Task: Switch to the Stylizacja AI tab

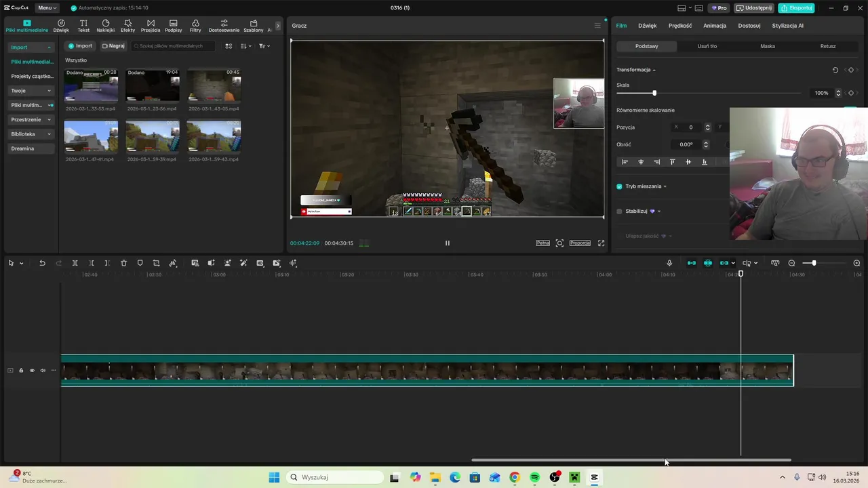Action: tap(787, 26)
